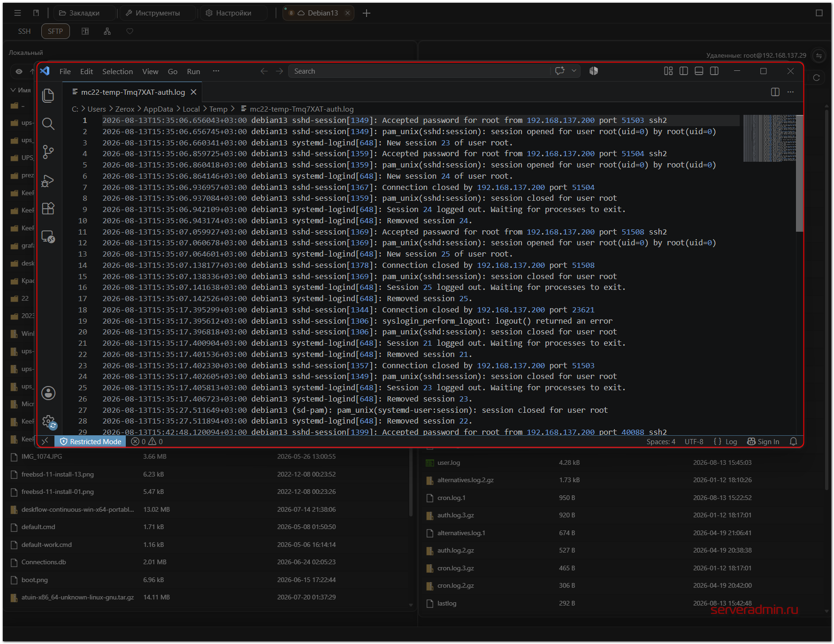Open the editor More Actions ellipsis
This screenshot has height=644, width=834.
click(x=791, y=92)
